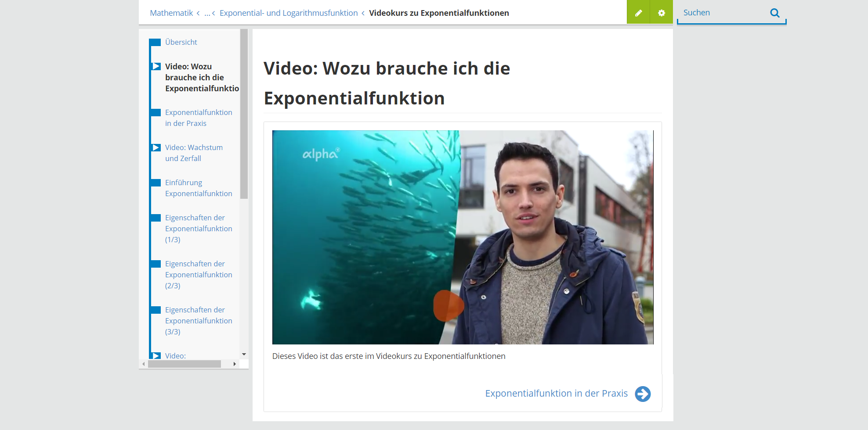Viewport: 868px width, 430px height.
Task: Click sidebar horizontal scrollbar thumb
Action: coord(184,364)
